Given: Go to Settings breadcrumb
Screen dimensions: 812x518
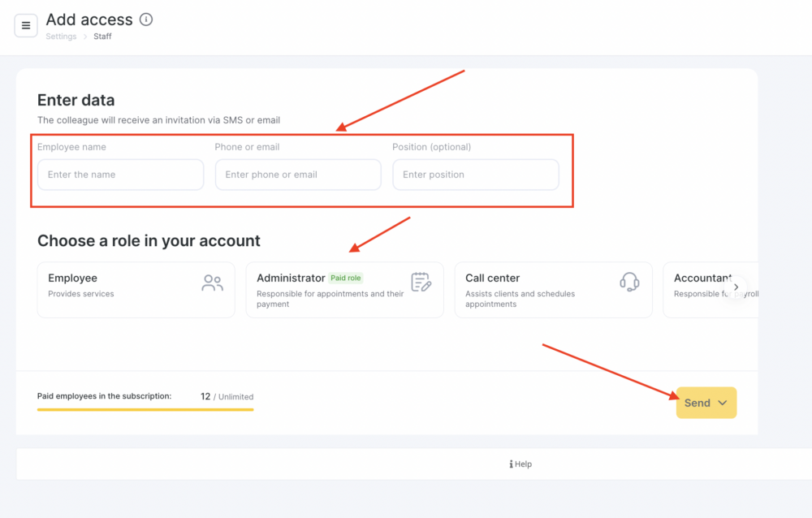Looking at the screenshot, I should tap(61, 37).
